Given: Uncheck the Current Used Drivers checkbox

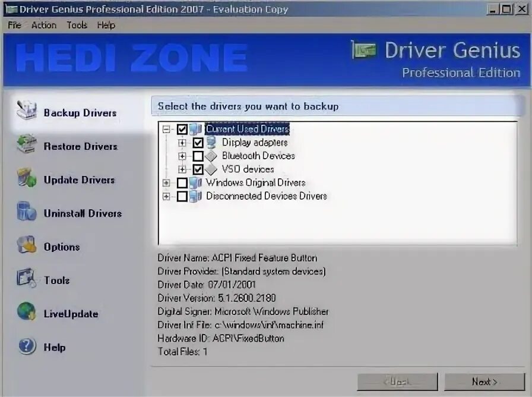Looking at the screenshot, I should pos(182,130).
